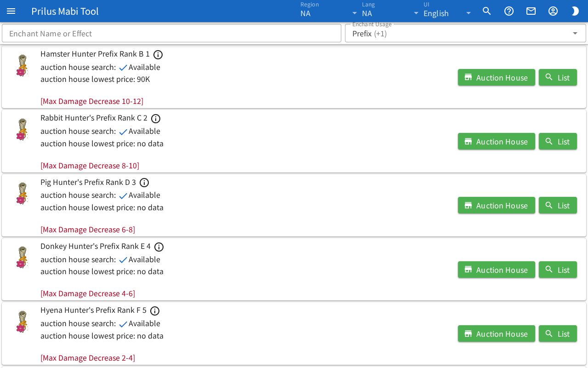Open the Region dropdown
This screenshot has height=368, width=588.
pos(329,11)
